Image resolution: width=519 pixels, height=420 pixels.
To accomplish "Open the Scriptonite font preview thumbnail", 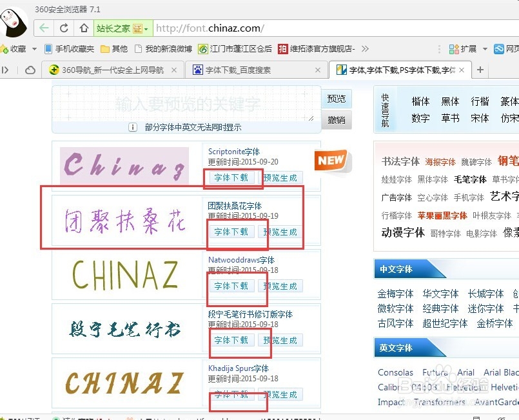I will point(124,166).
